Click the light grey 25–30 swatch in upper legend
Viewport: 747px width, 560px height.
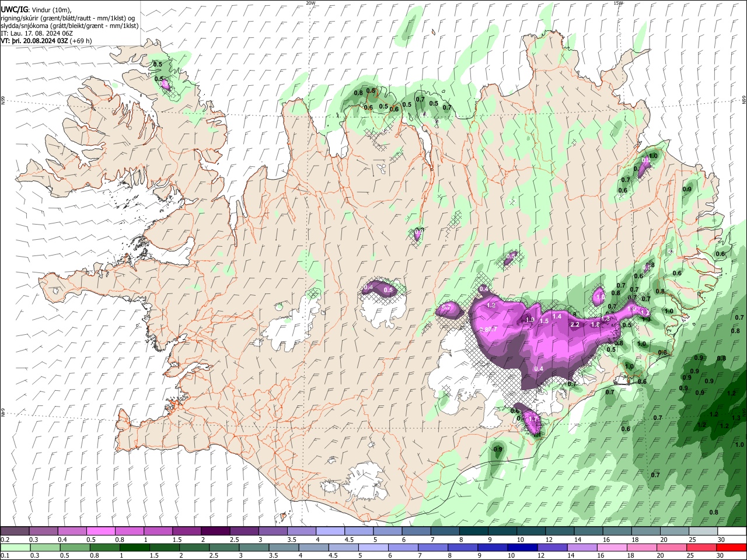pyautogui.click(x=703, y=531)
